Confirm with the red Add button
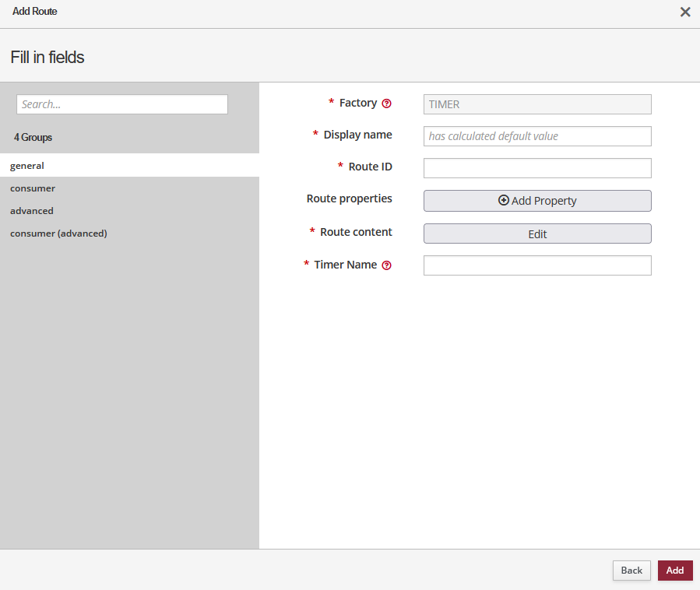 675,571
